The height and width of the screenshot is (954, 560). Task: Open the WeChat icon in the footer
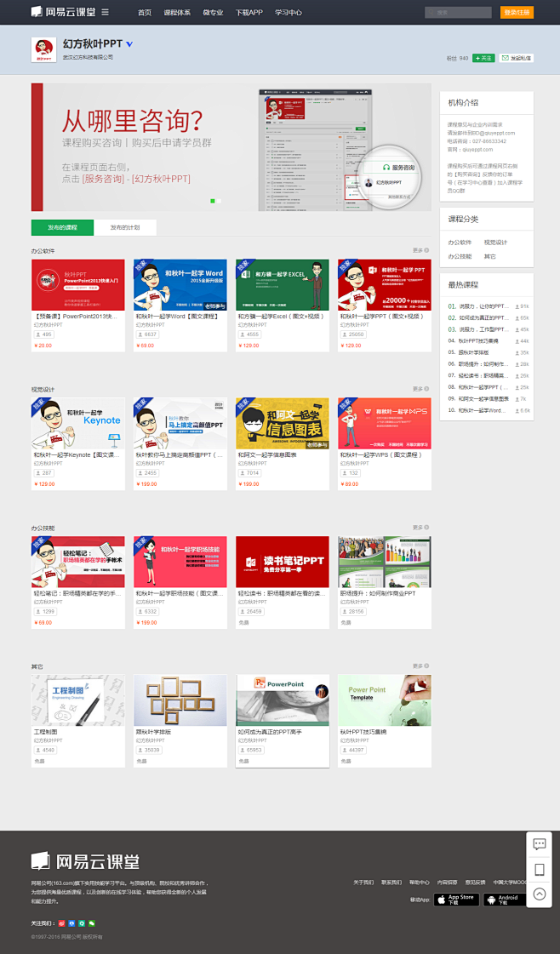[x=91, y=923]
